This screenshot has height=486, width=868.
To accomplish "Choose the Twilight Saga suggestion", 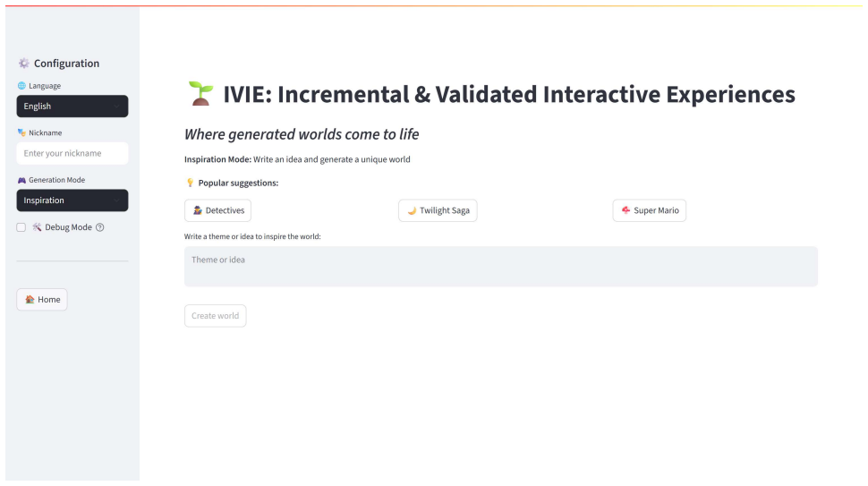I will pos(438,210).
